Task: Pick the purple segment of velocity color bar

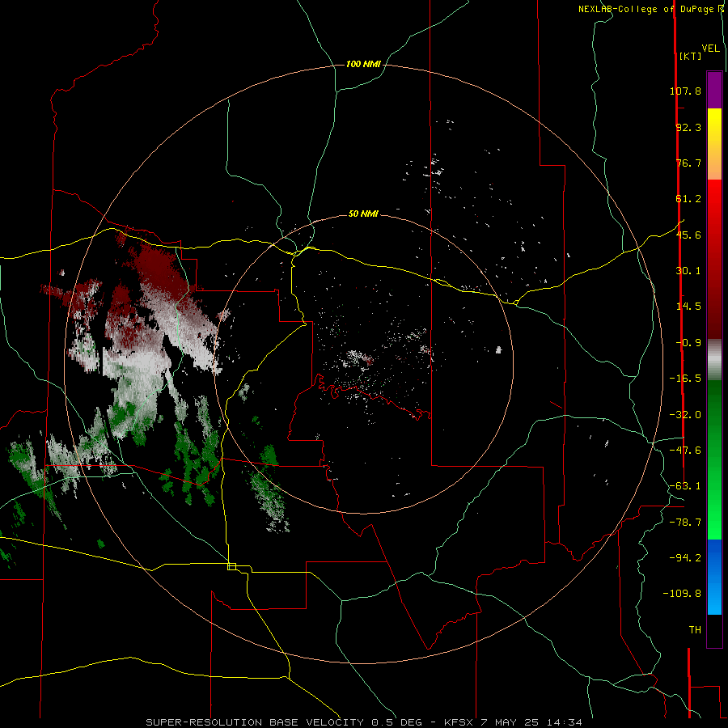Action: tap(714, 90)
